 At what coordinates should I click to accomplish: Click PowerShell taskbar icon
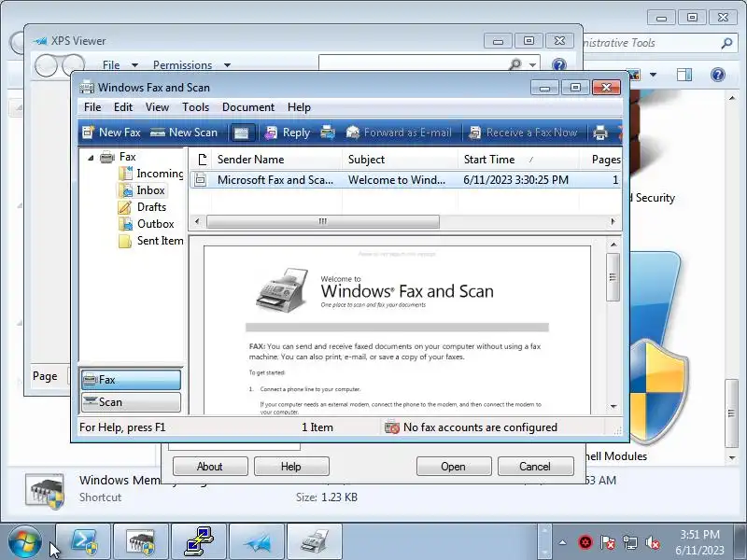[x=83, y=542]
